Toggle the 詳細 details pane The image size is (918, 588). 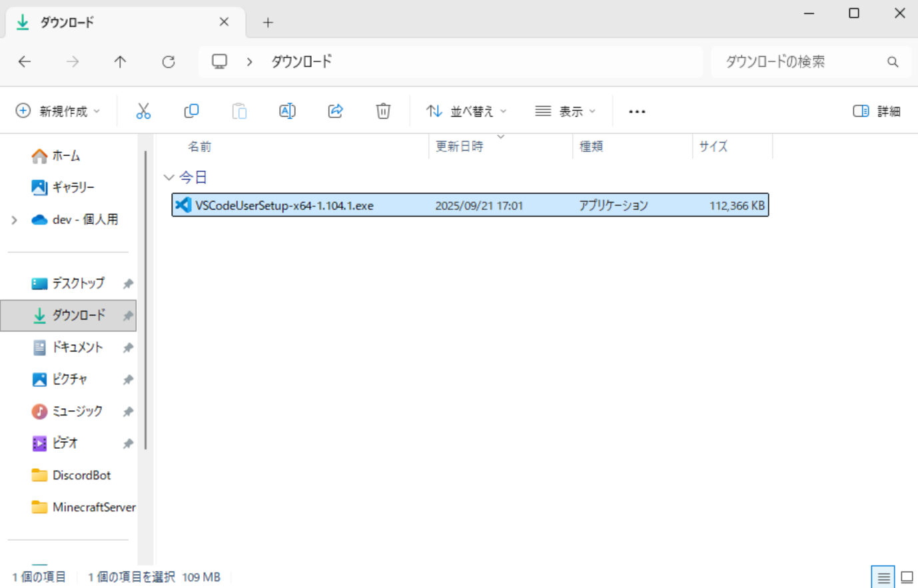click(x=877, y=111)
